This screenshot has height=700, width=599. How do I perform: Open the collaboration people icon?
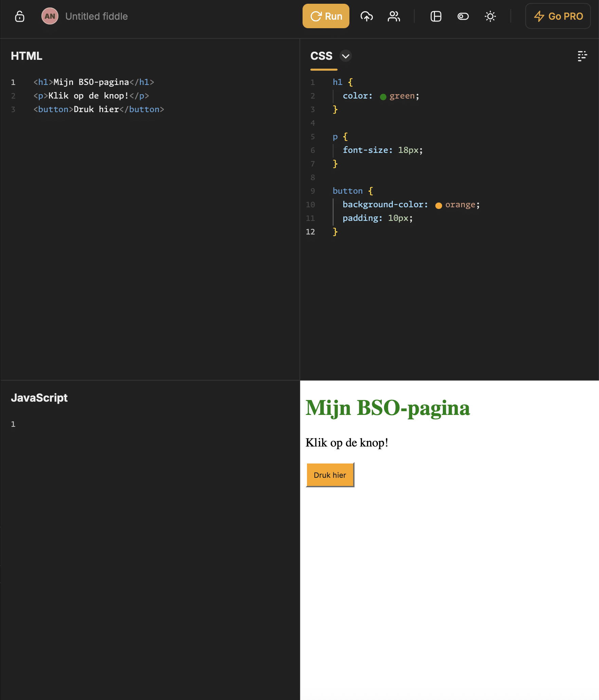point(394,16)
